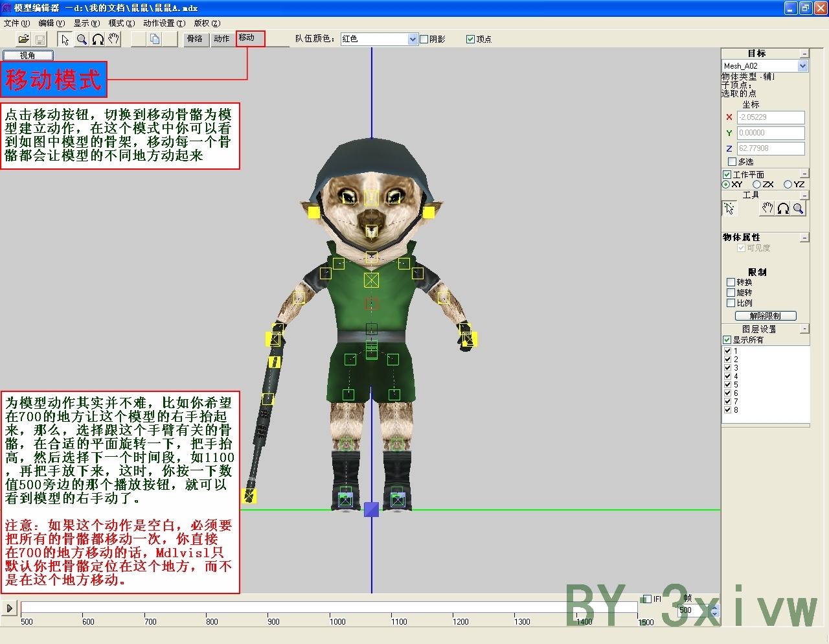The image size is (829, 644).
Task: Enable the 旋转 restriction checkbox
Action: [x=731, y=293]
